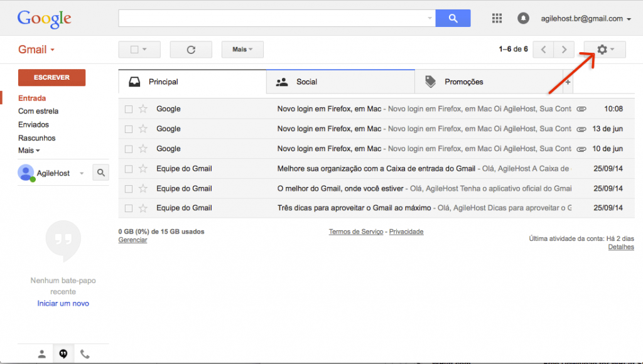Open the notifications bell
The image size is (643, 364).
coord(523,18)
